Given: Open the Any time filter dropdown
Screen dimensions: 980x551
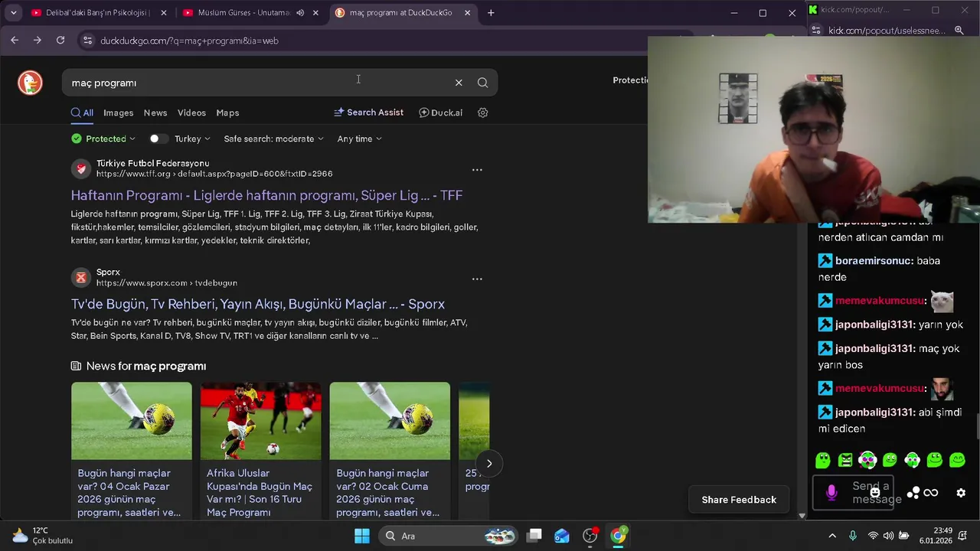Looking at the screenshot, I should tap(359, 139).
